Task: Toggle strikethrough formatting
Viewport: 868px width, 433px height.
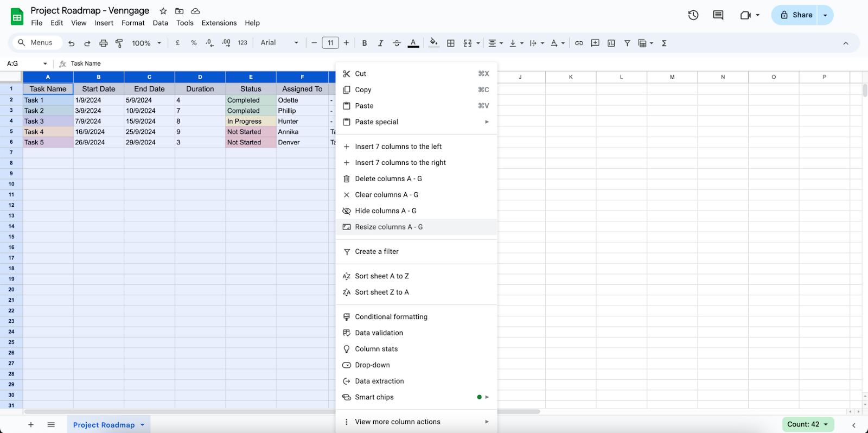Action: [397, 43]
